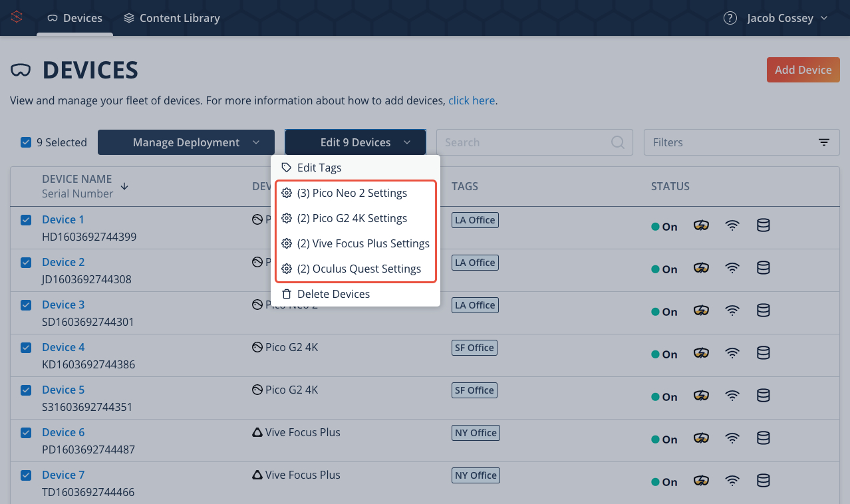Click storage icon for Device 3
850x504 pixels.
coord(764,311)
